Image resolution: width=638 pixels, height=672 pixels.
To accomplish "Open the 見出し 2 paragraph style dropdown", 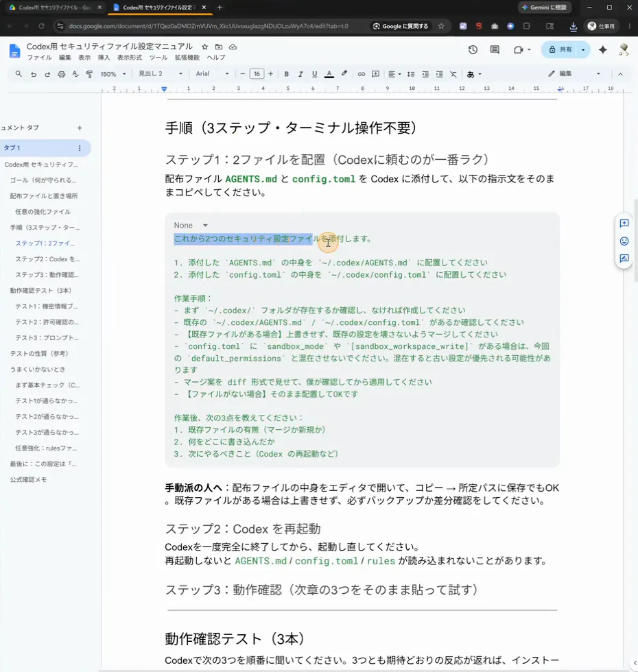I will click(161, 74).
